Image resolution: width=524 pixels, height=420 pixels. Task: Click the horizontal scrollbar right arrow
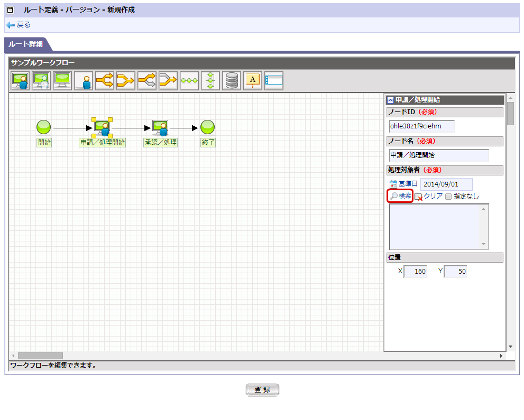[501, 356]
